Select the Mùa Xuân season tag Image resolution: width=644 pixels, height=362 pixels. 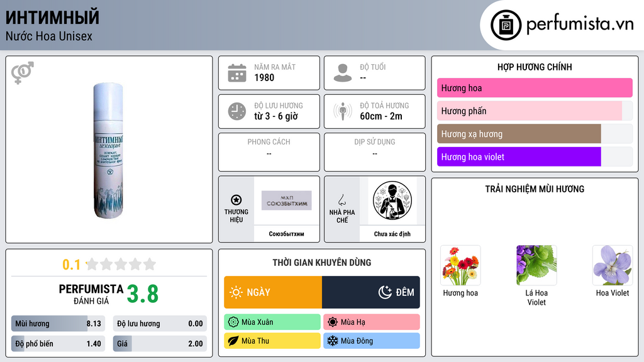(272, 322)
